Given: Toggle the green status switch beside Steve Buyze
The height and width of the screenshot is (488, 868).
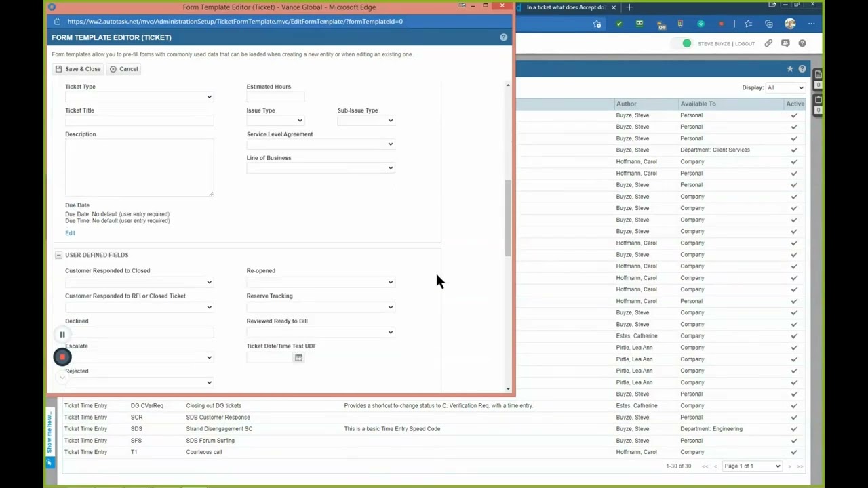Looking at the screenshot, I should pyautogui.click(x=683, y=43).
